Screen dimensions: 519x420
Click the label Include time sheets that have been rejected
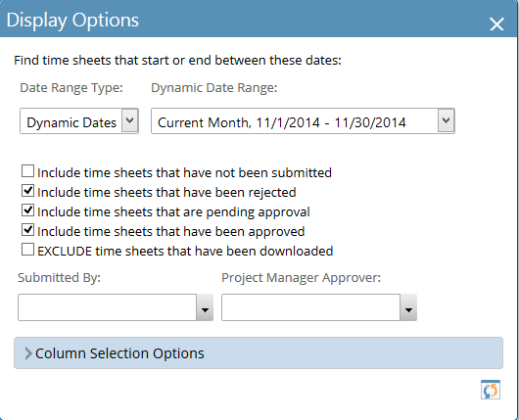coord(166,192)
